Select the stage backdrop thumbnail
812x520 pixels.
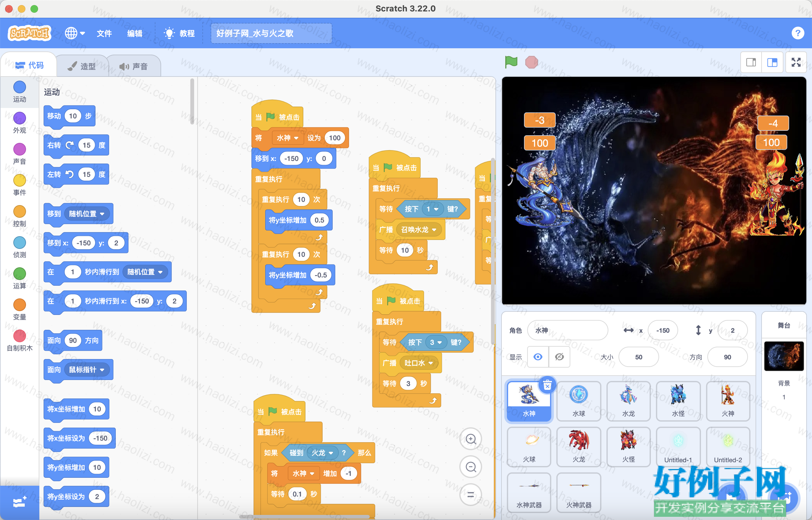(784, 356)
